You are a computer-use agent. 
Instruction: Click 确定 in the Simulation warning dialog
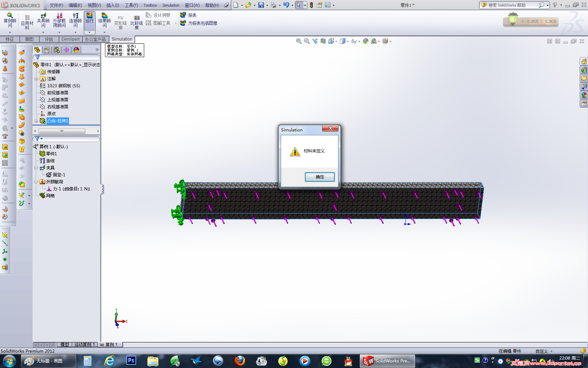[320, 177]
